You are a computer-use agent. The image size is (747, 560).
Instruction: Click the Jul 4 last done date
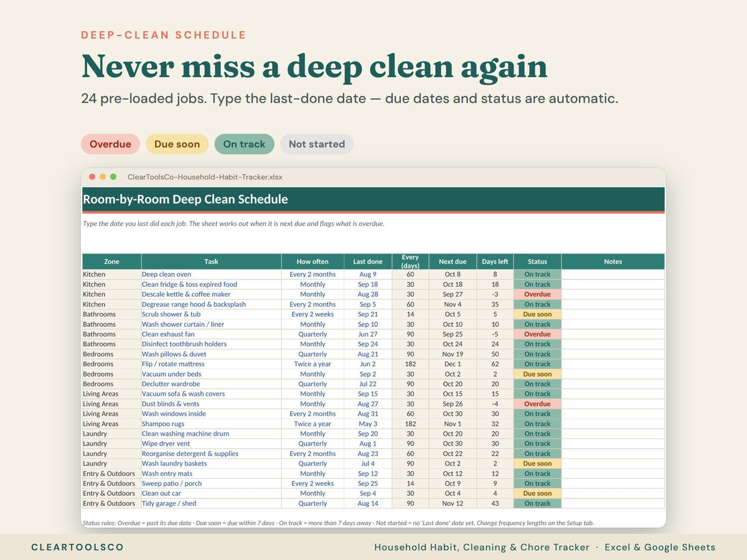coord(368,464)
